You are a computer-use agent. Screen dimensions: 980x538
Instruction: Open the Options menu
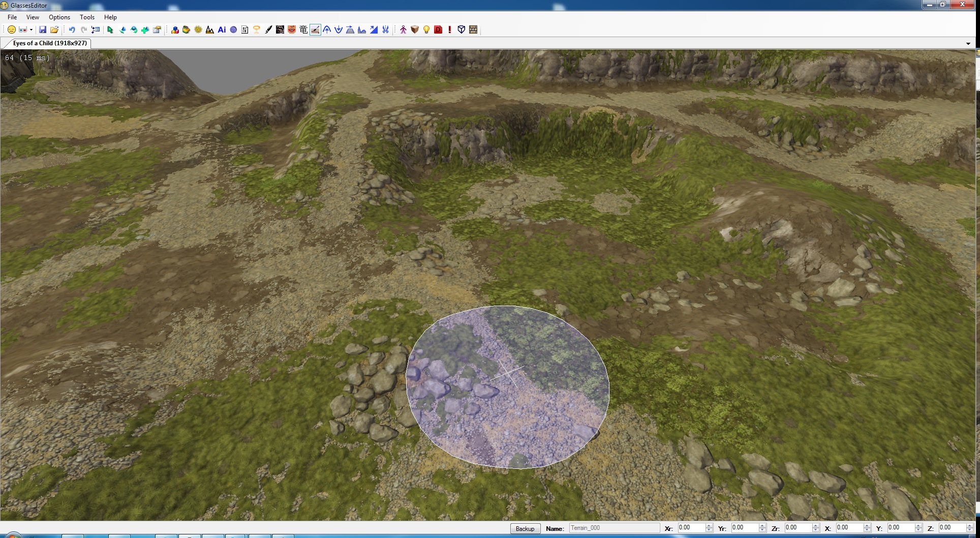59,17
